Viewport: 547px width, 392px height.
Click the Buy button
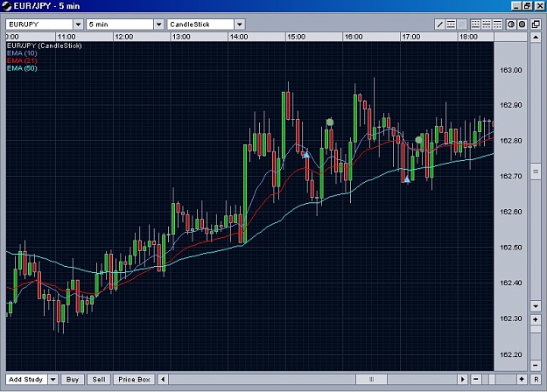click(73, 379)
